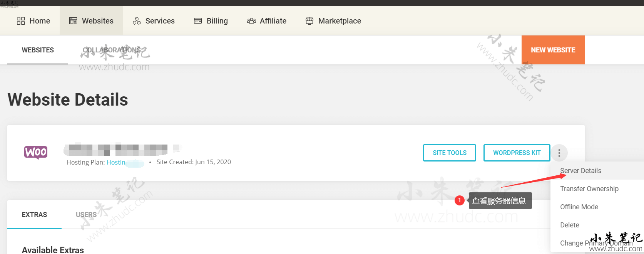Open the COLLABORATIONS tab
Screen dimensions: 644x254
point(112,50)
